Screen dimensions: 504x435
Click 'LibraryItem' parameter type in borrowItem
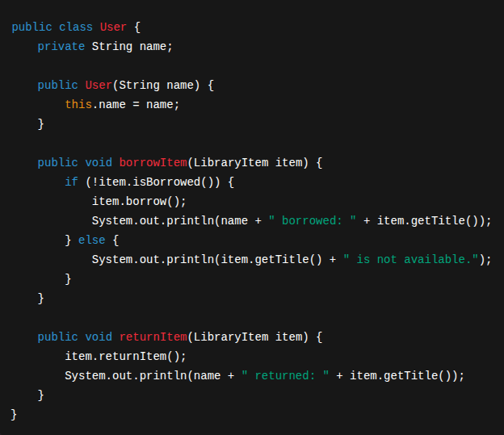(231, 162)
